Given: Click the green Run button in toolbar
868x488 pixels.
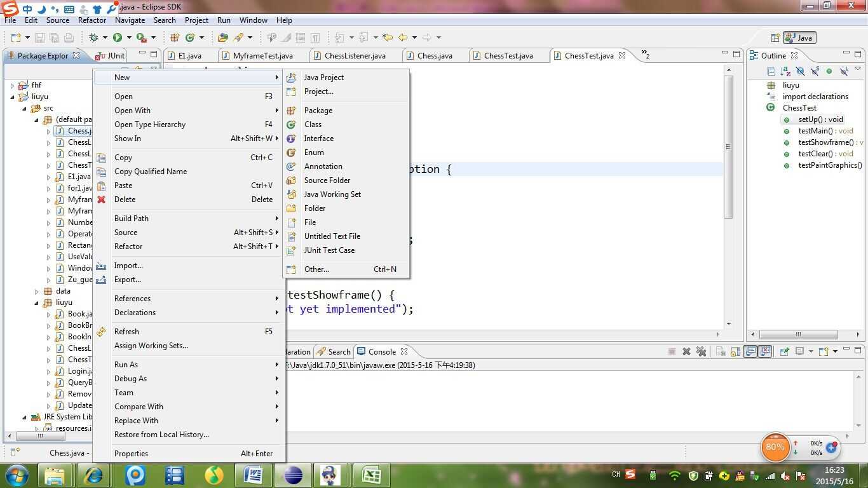Looking at the screenshot, I should tap(118, 37).
